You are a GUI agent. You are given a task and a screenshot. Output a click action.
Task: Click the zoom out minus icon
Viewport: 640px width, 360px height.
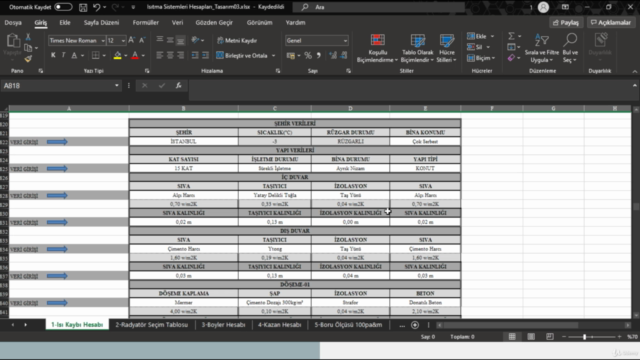[564, 337]
